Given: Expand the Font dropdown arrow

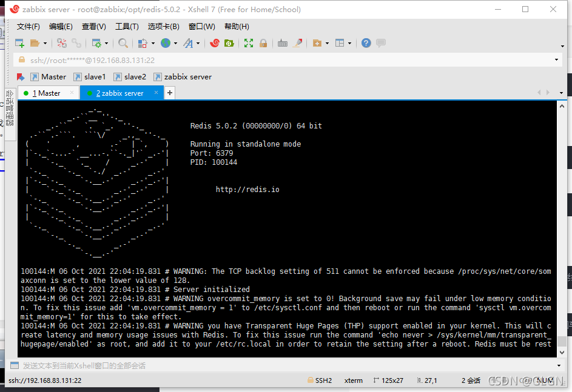Looking at the screenshot, I should point(198,44).
